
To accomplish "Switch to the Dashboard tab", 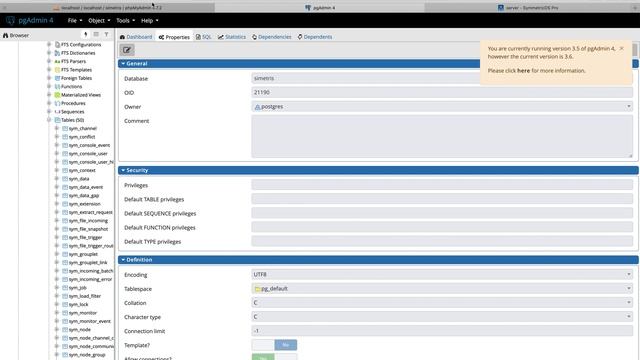I will click(x=136, y=37).
